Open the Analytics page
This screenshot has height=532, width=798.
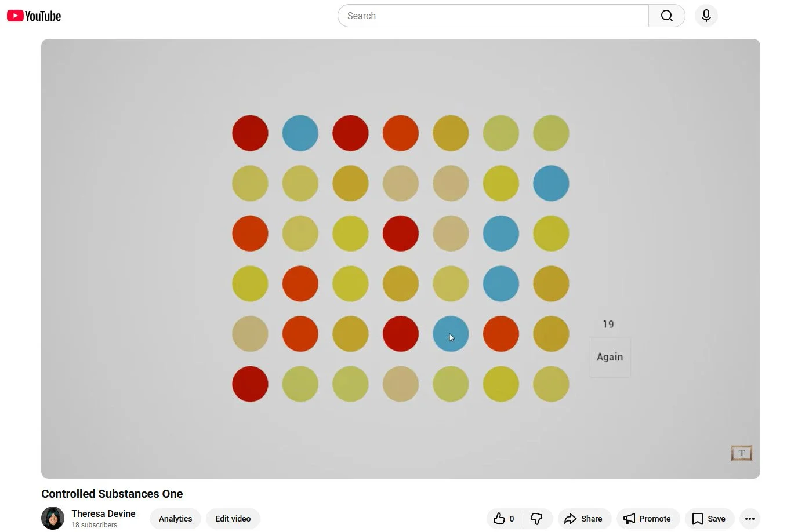[175, 519]
